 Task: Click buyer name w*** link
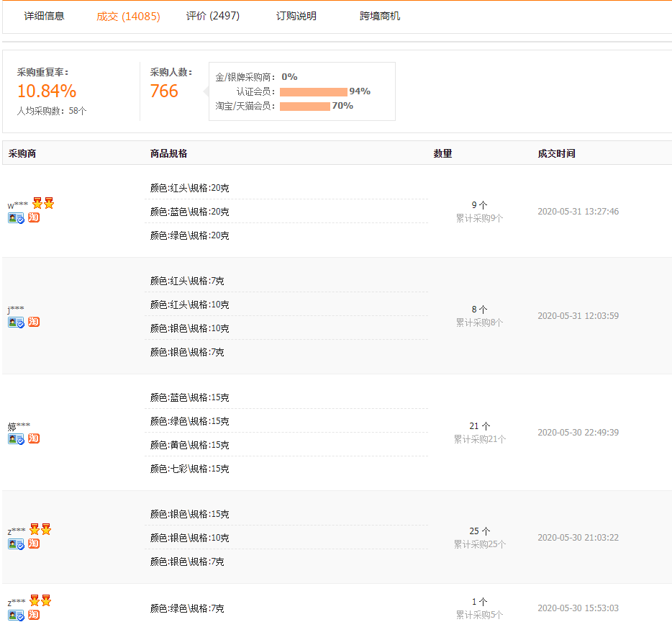(14, 203)
